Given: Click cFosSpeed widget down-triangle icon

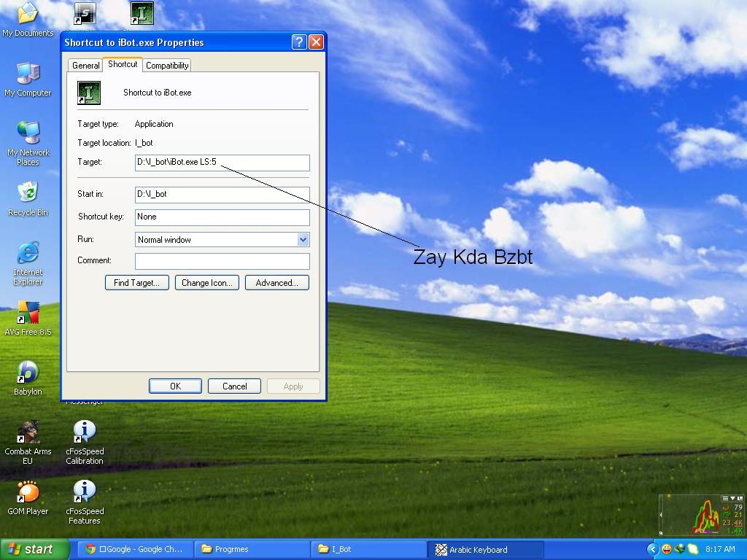Looking at the screenshot, I should [x=732, y=498].
